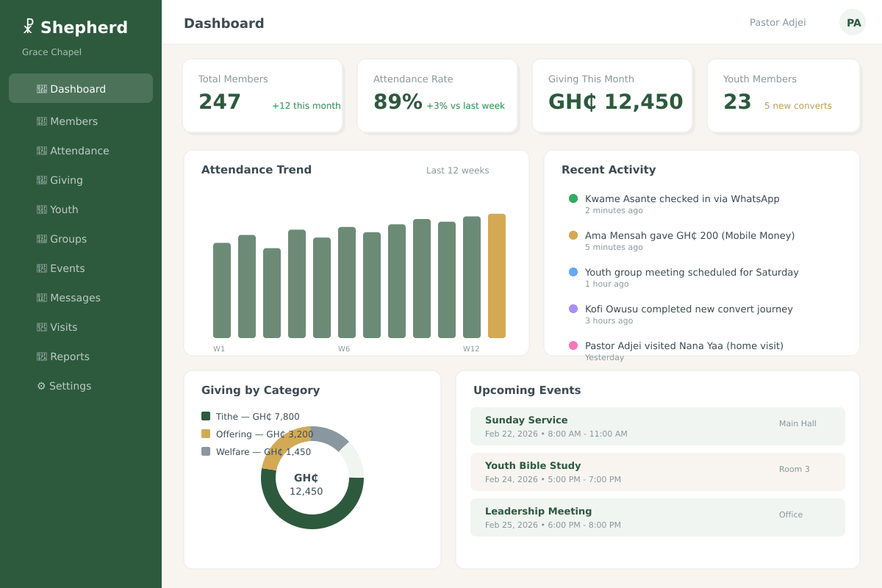882x588 pixels.
Task: Click the Shepherd logo icon
Action: 27,24
